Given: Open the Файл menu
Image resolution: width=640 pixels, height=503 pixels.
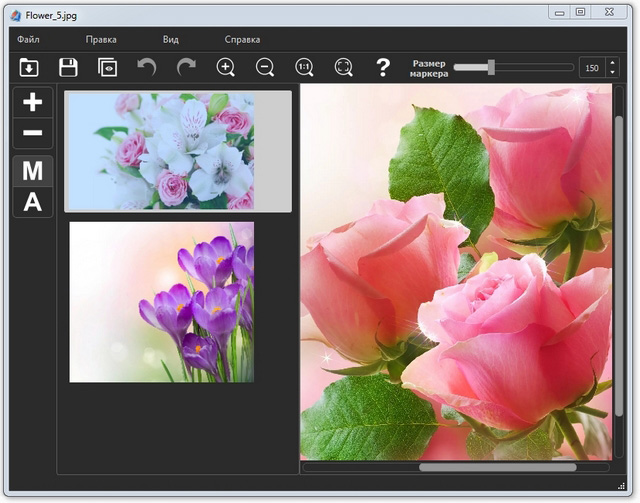Looking at the screenshot, I should click(x=28, y=40).
